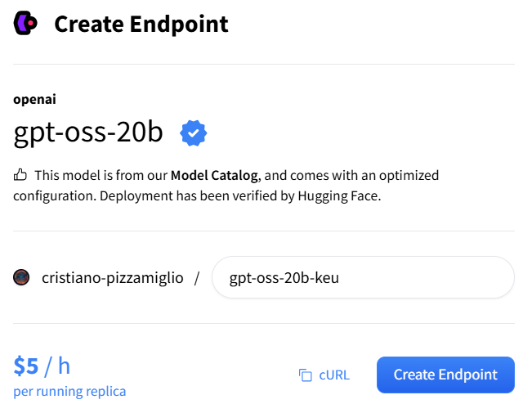The height and width of the screenshot is (413, 532).
Task: Click the per running replica text
Action: (x=69, y=391)
